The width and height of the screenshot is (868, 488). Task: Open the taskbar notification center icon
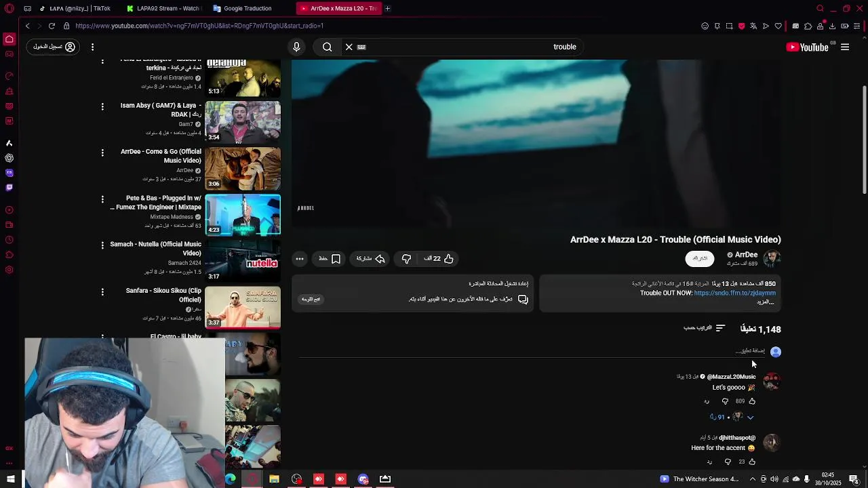pos(854,479)
